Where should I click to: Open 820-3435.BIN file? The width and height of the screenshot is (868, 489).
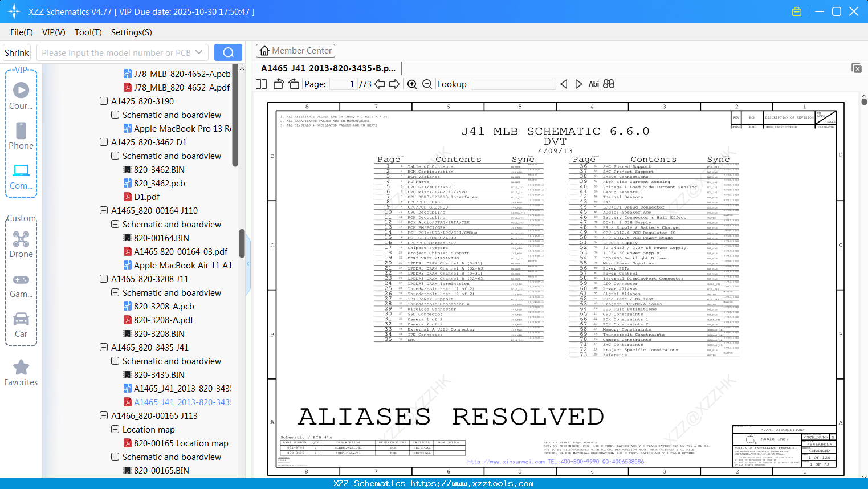click(154, 375)
